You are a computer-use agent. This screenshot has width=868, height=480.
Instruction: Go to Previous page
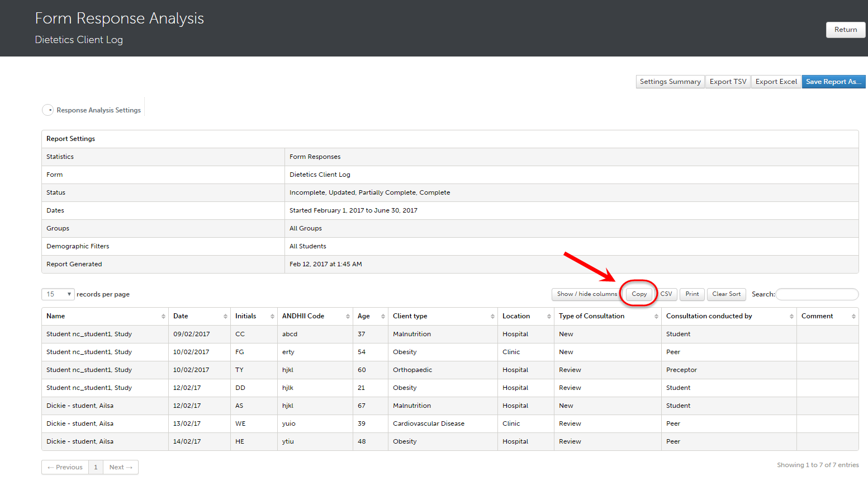click(x=65, y=467)
